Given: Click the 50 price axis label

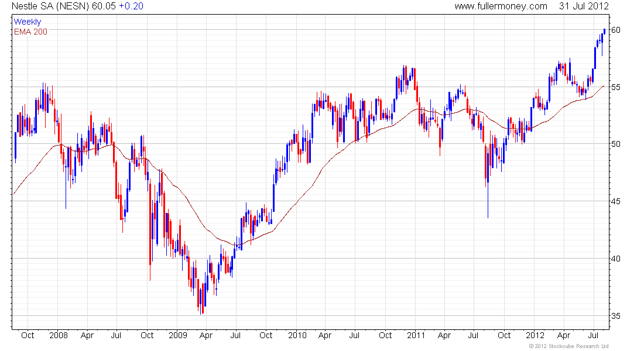Looking at the screenshot, I should [616, 144].
